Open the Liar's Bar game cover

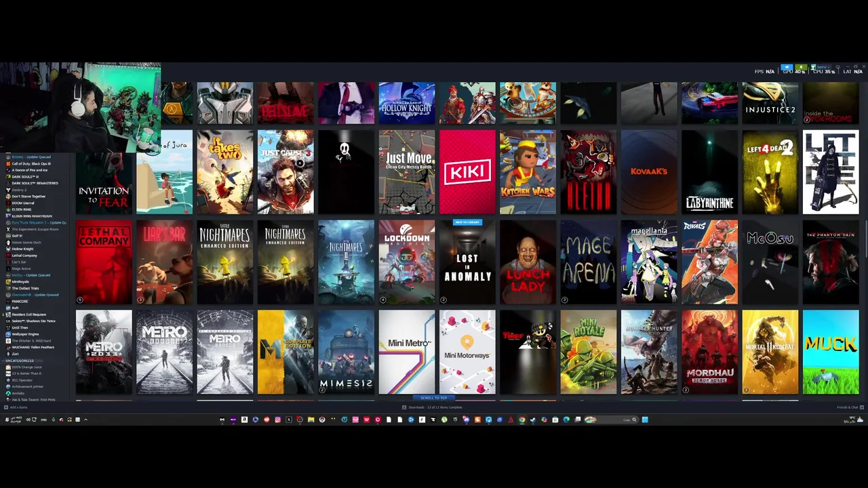point(165,262)
